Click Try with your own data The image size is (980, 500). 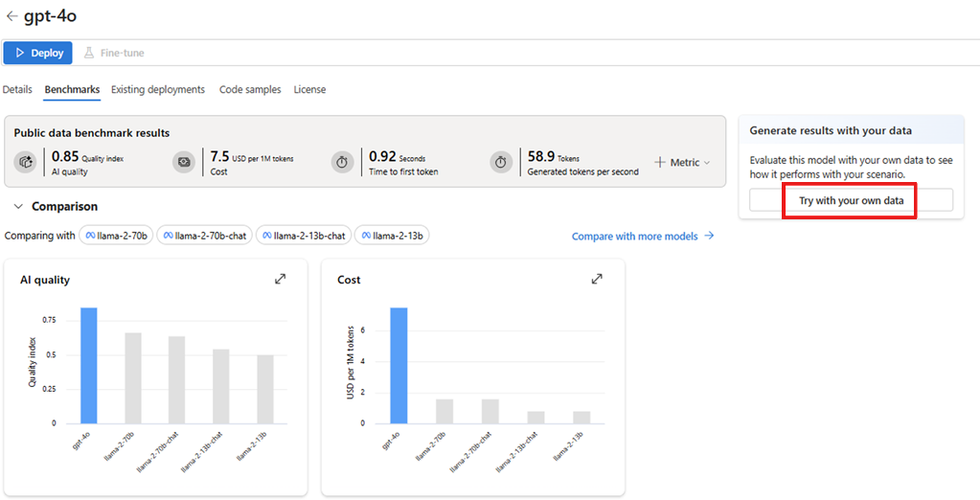(x=851, y=200)
